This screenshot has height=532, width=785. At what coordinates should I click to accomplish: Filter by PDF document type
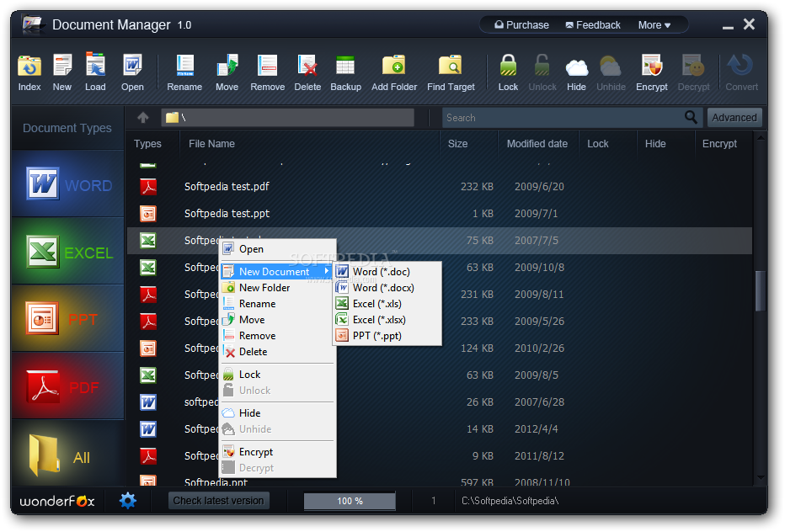click(x=68, y=386)
